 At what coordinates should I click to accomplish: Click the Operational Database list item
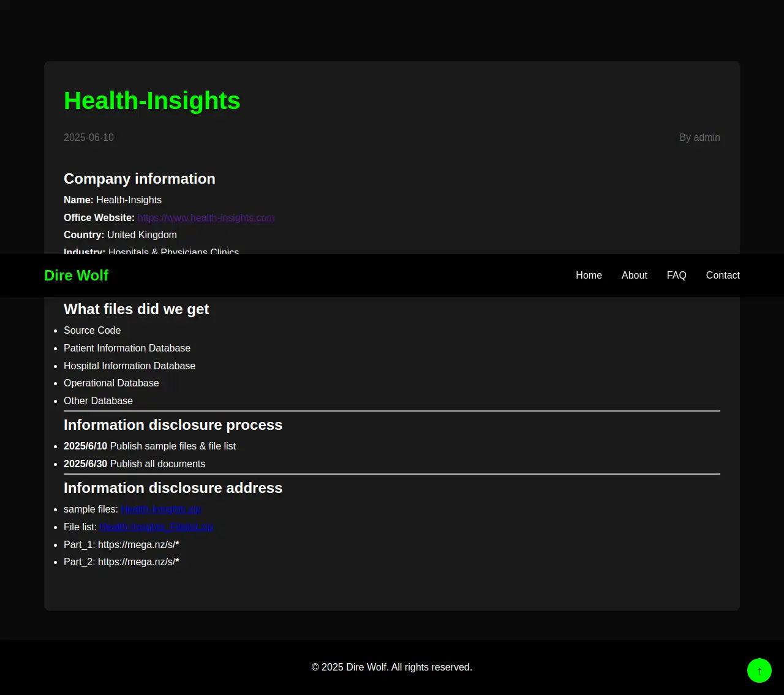111,383
